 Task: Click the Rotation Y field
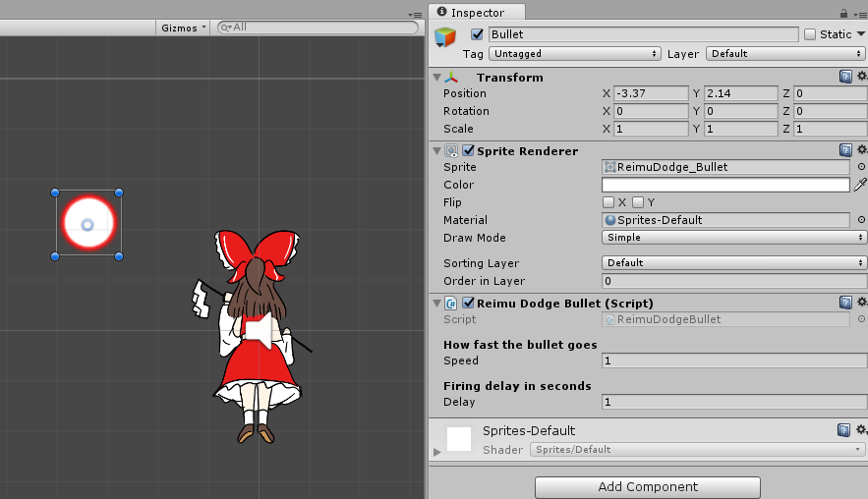tap(740, 111)
